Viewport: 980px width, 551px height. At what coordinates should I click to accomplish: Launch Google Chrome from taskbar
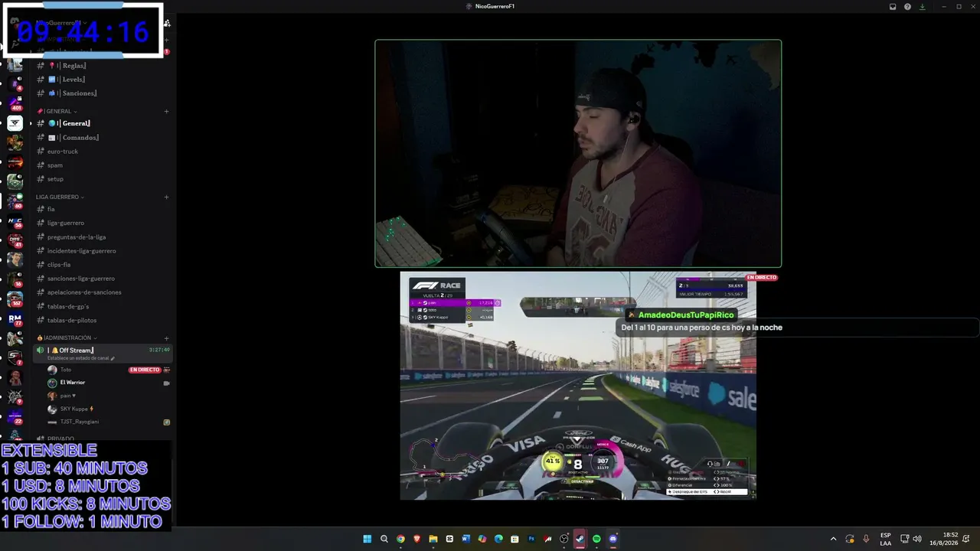pos(400,539)
